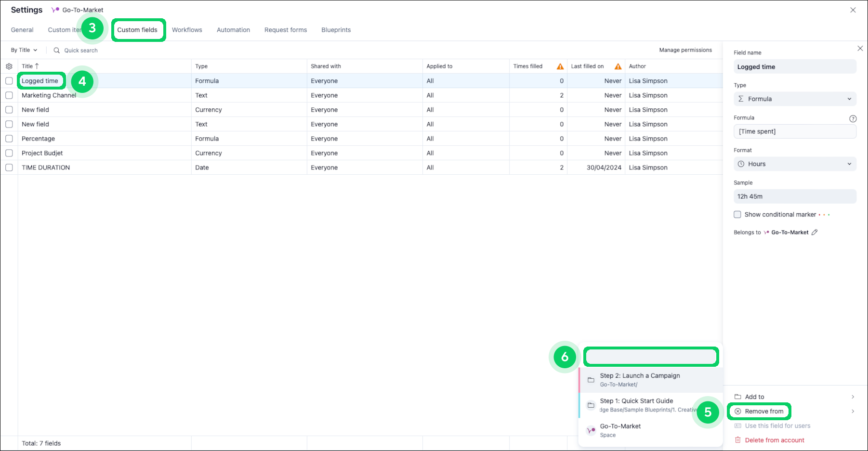868x451 pixels.
Task: Switch to the Workflows tab
Action: click(187, 30)
